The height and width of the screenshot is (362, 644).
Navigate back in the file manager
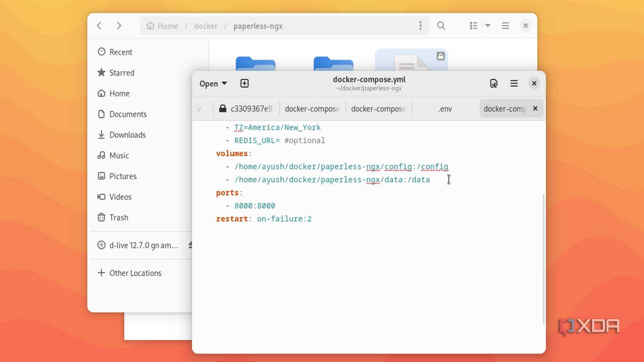[x=99, y=26]
